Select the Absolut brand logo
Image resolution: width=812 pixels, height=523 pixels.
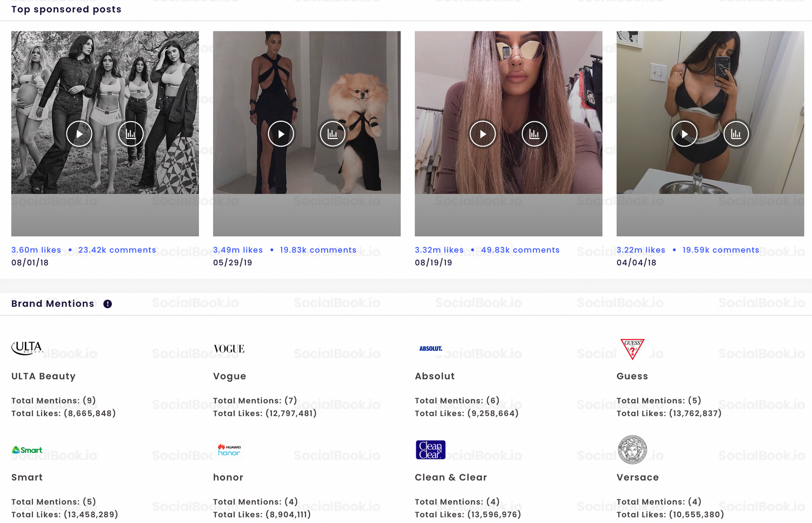click(x=429, y=348)
